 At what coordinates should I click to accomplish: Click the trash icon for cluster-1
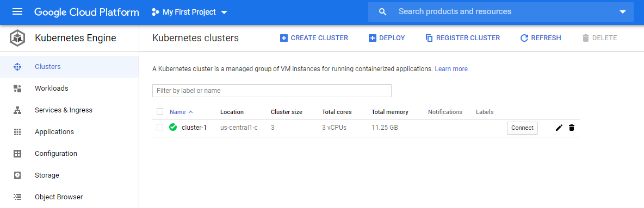tap(571, 128)
